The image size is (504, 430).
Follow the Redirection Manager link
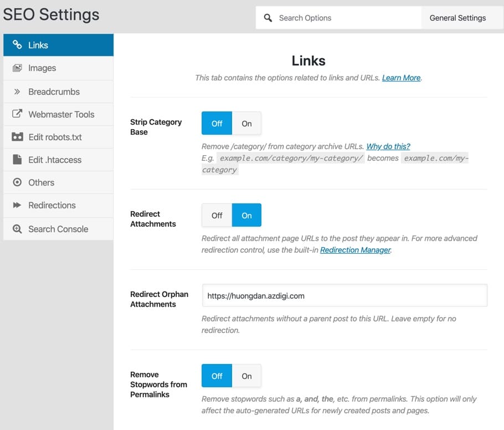pyautogui.click(x=355, y=250)
